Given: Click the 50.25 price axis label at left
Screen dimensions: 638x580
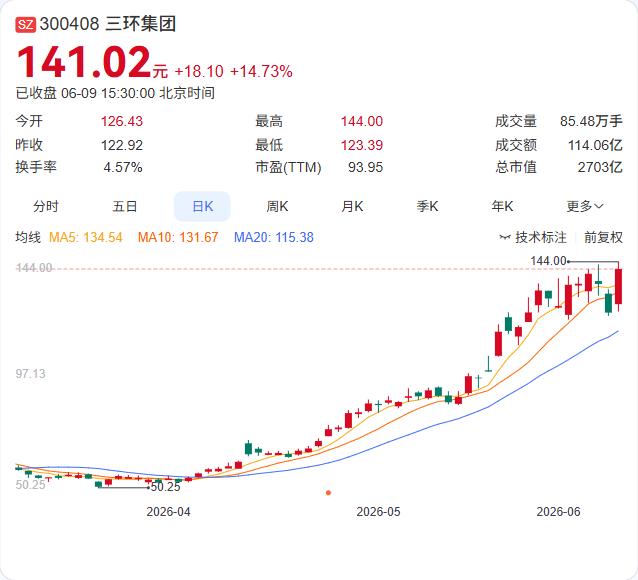Looking at the screenshot, I should coord(31,485).
